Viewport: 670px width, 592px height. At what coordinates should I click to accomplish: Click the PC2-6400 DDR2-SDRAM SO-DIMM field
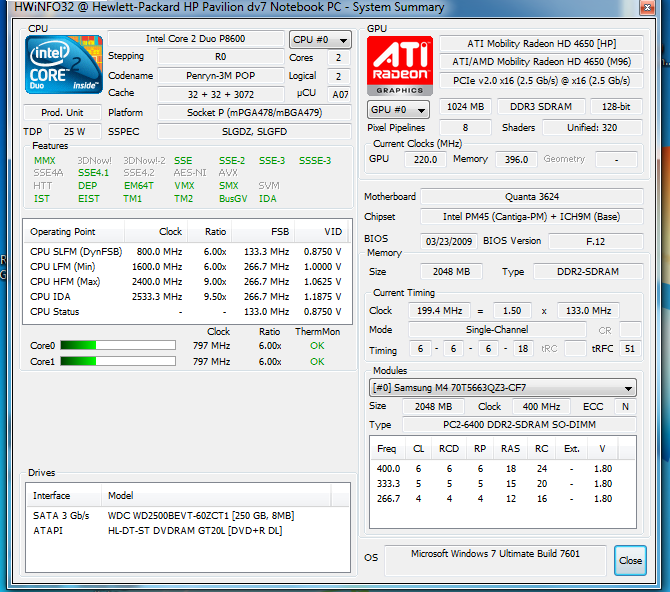pos(519,424)
